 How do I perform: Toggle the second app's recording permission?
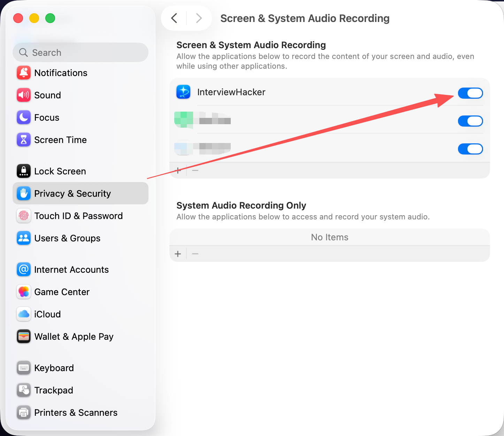470,121
